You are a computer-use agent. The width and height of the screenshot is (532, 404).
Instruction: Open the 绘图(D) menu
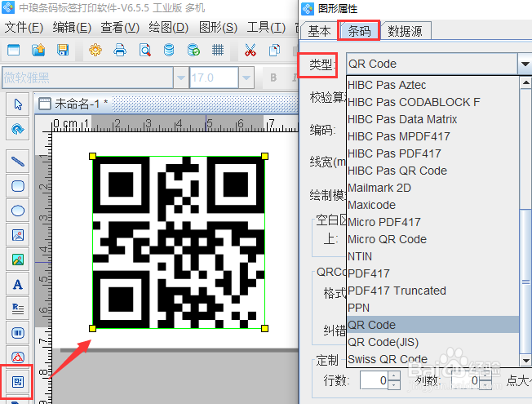(169, 28)
